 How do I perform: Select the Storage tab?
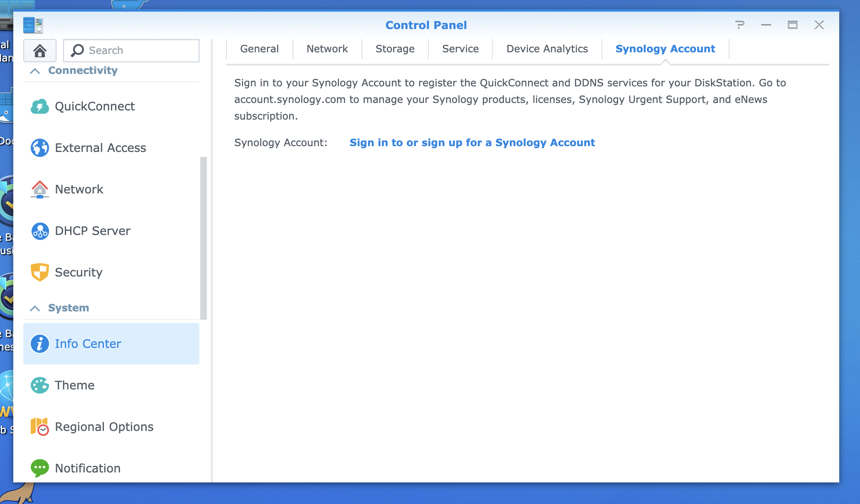click(395, 49)
